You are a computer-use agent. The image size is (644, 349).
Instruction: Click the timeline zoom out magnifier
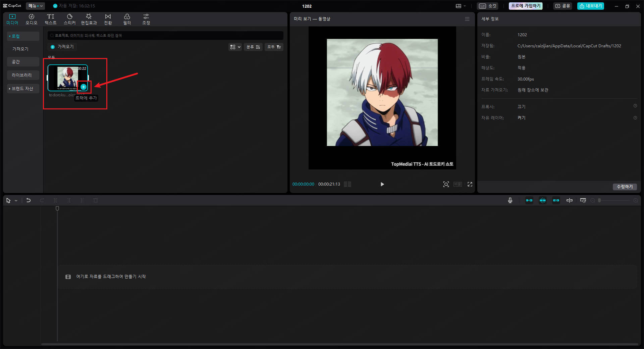[593, 200]
